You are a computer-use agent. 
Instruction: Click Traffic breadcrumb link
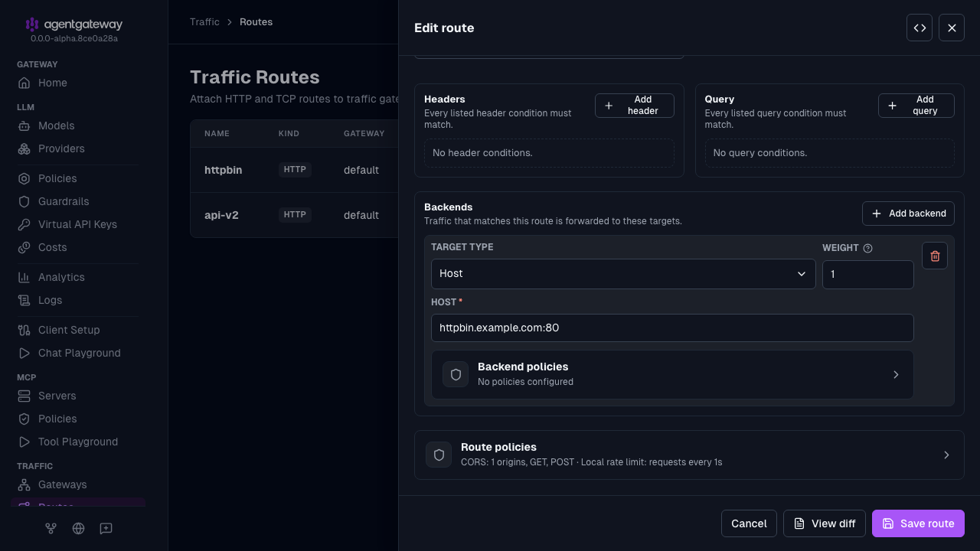pos(204,21)
